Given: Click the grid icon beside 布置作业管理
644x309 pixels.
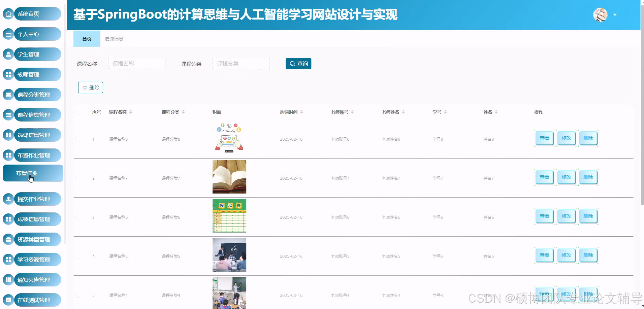Looking at the screenshot, I should 8,155.
